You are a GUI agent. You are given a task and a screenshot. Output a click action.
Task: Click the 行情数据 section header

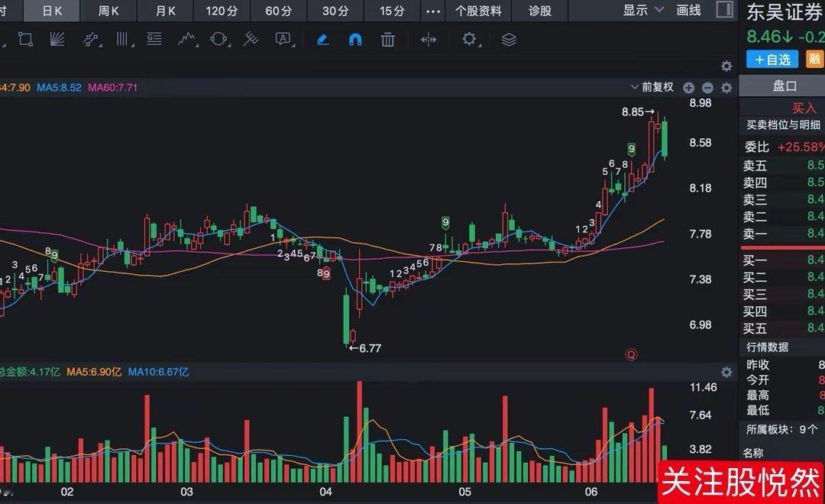pyautogui.click(x=767, y=347)
